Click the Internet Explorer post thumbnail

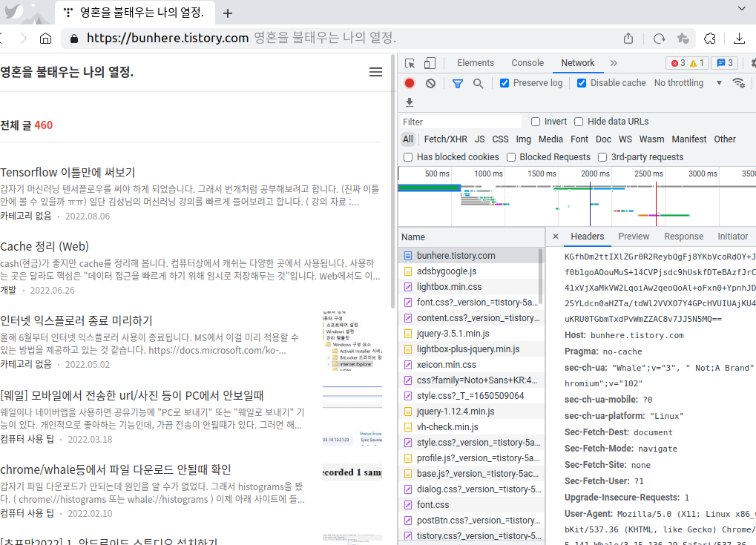[x=352, y=340]
